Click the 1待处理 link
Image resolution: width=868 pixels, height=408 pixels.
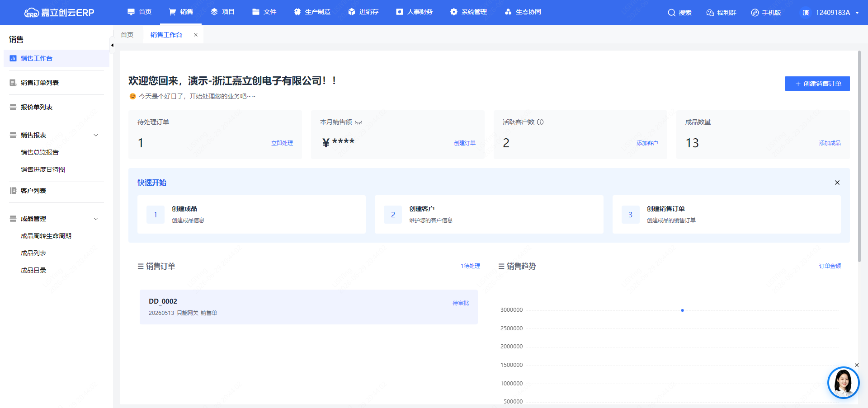471,266
